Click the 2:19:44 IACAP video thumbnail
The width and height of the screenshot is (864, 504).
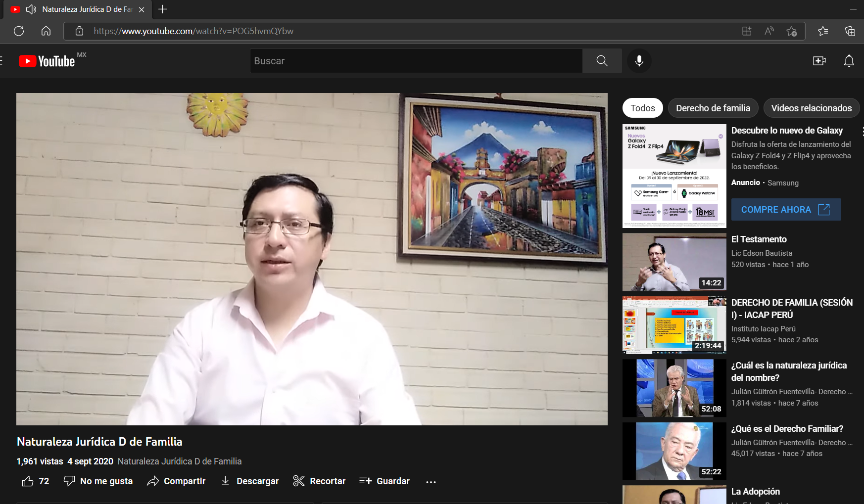click(674, 325)
